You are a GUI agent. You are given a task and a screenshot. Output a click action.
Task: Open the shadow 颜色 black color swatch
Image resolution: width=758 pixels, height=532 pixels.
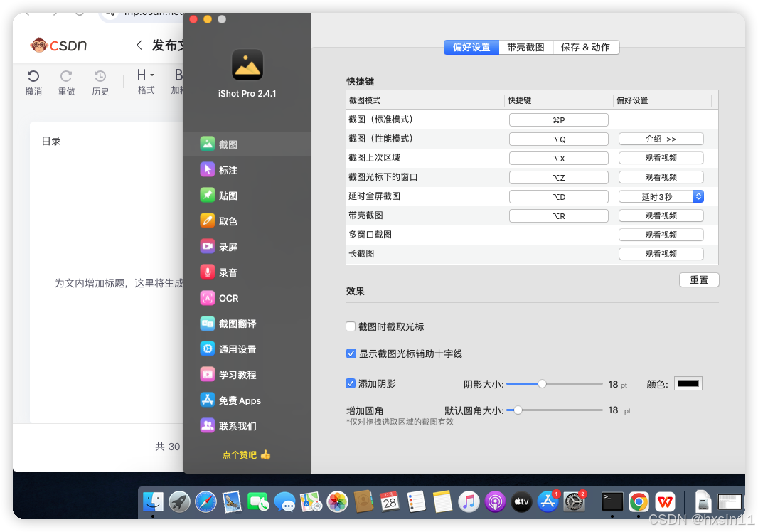pyautogui.click(x=688, y=383)
